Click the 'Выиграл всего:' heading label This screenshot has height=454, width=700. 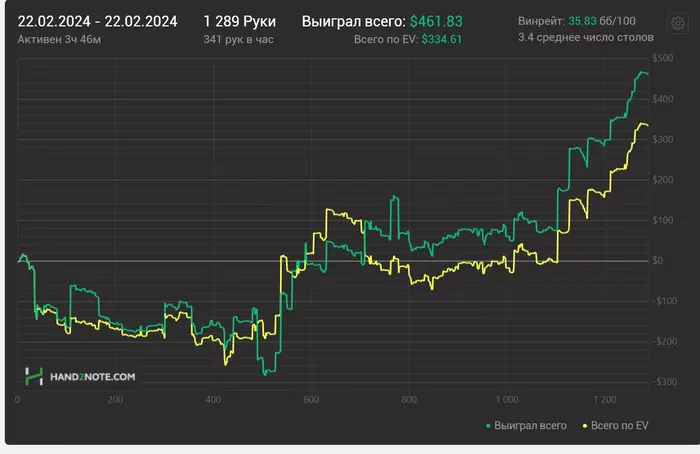click(x=354, y=21)
